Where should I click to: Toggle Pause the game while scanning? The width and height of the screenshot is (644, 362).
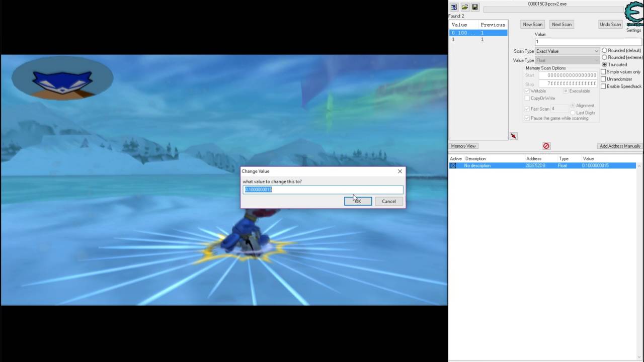click(x=527, y=118)
